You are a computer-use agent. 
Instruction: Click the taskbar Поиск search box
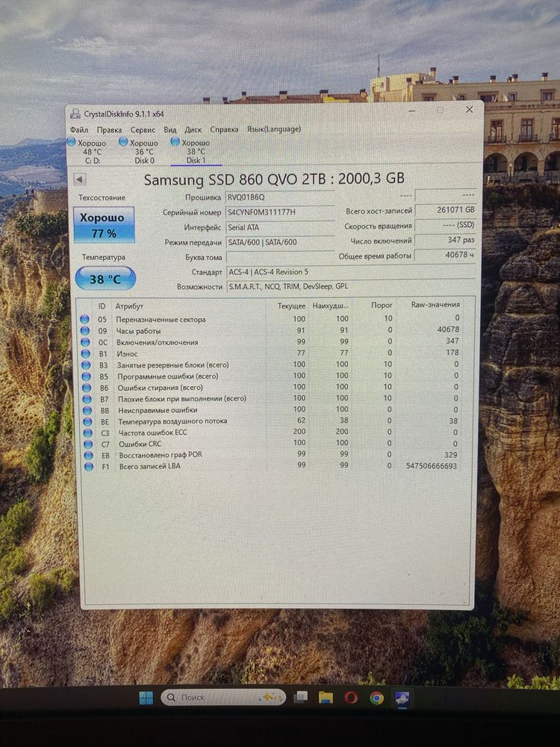(223, 697)
